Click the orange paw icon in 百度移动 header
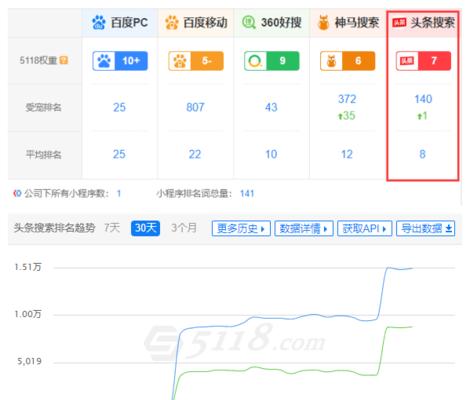The image size is (470, 400). click(172, 23)
